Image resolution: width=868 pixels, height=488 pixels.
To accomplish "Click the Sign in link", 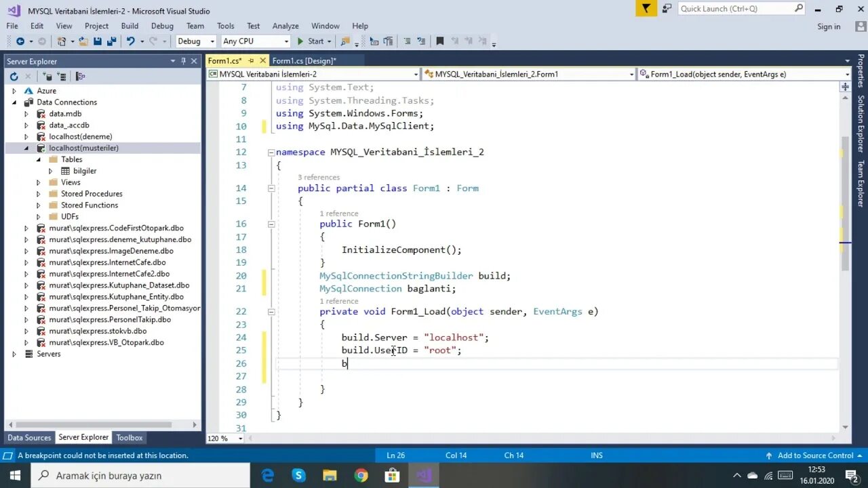I will point(829,26).
